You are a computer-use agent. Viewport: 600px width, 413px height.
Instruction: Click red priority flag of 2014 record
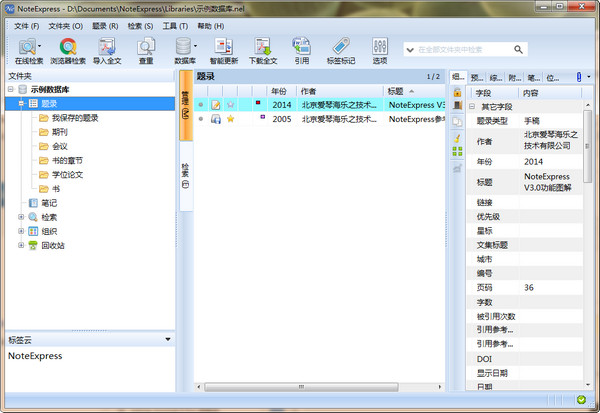click(x=258, y=103)
